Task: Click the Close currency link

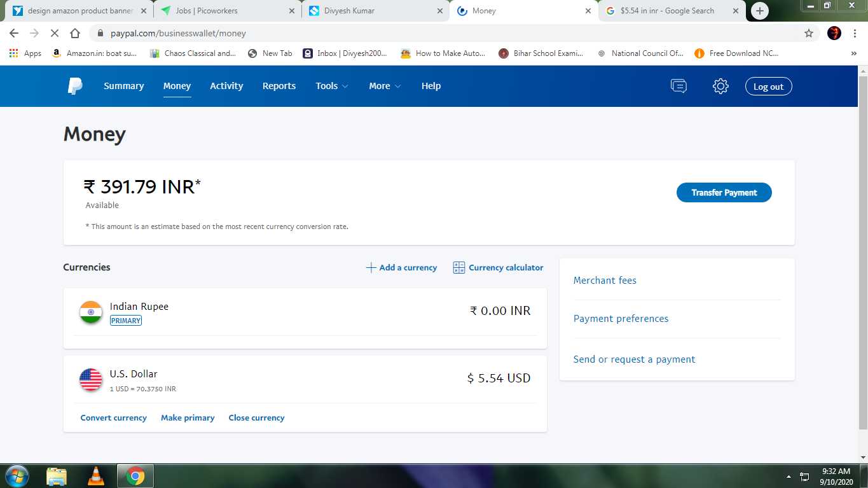Action: tap(256, 418)
